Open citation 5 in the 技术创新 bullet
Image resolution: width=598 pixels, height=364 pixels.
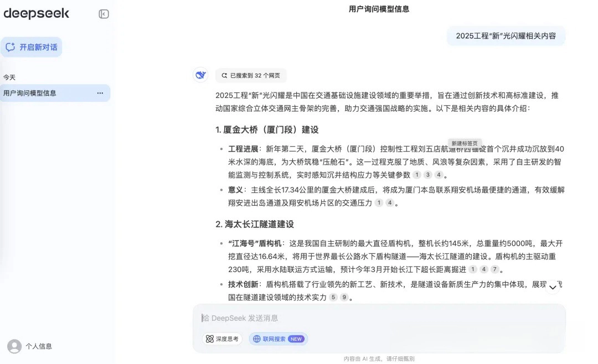(333, 297)
